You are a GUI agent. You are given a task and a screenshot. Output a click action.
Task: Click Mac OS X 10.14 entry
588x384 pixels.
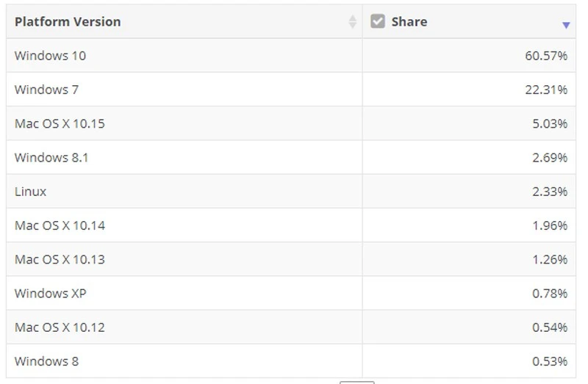click(x=60, y=225)
